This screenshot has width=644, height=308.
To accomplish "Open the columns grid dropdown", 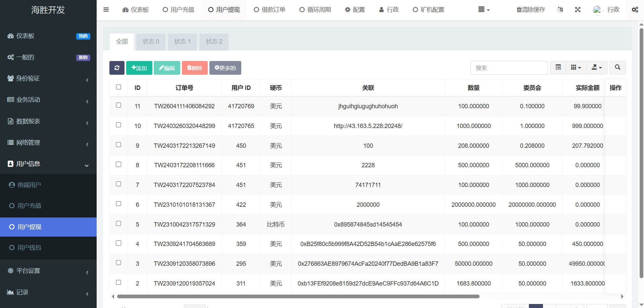I will 576,67.
